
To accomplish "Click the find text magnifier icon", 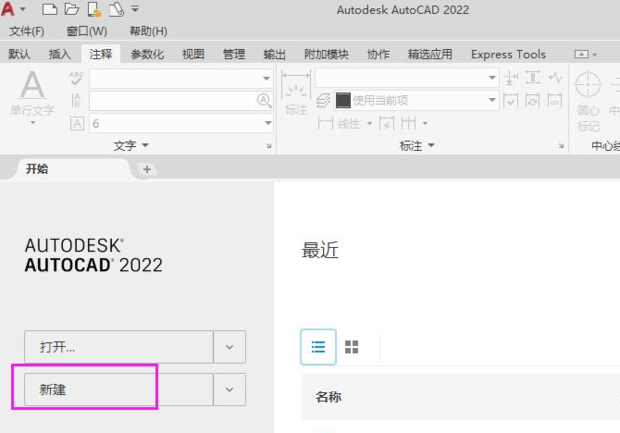I will (264, 100).
